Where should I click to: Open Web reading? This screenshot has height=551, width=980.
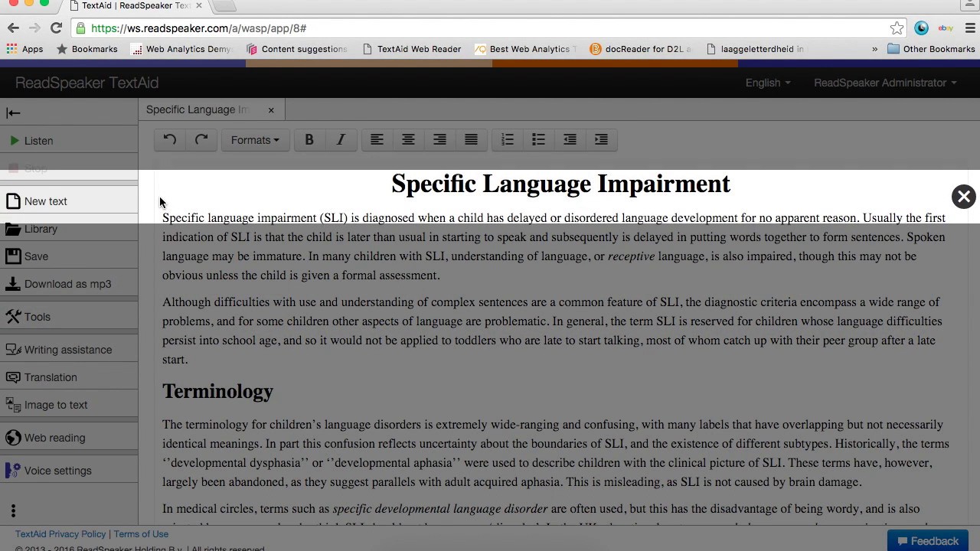coord(69,438)
